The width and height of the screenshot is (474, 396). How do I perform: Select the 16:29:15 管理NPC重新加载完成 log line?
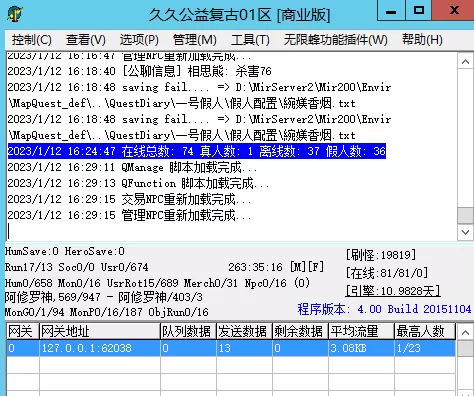tap(129, 215)
